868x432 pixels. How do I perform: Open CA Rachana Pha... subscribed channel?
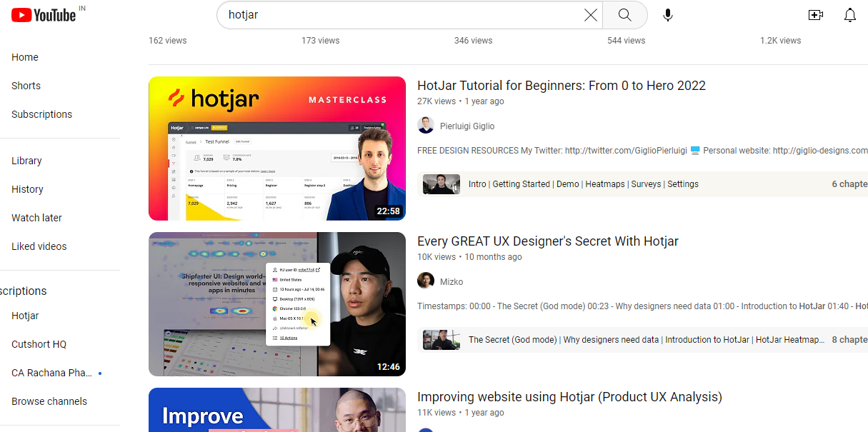51,373
